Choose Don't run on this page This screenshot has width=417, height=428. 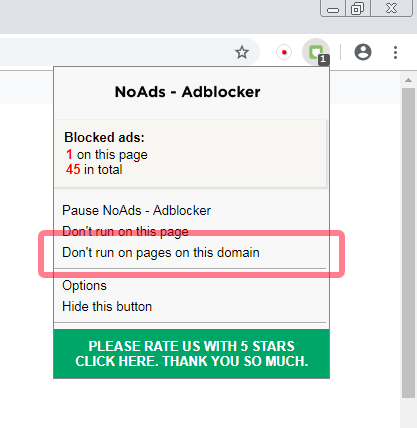pyautogui.click(x=125, y=231)
